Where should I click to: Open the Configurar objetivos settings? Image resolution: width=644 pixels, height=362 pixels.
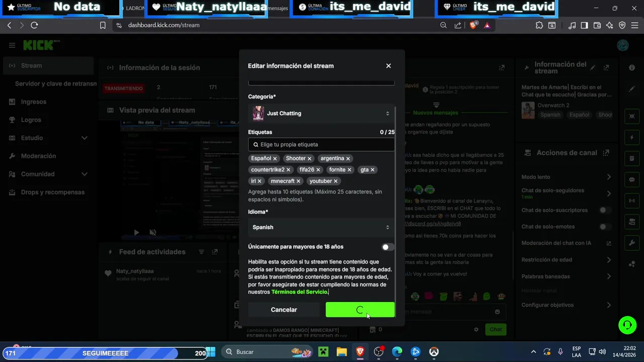click(567, 305)
